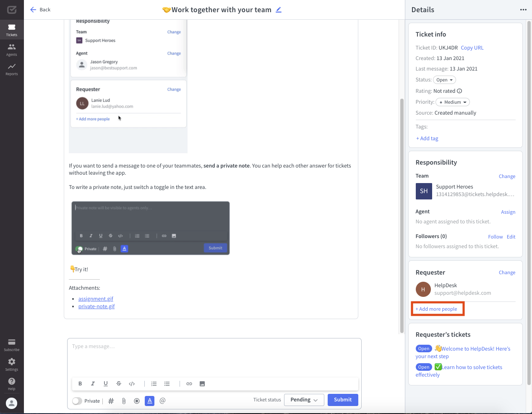Insert a bulleted list in editor
Viewport: 532px width, 414px height.
point(167,384)
